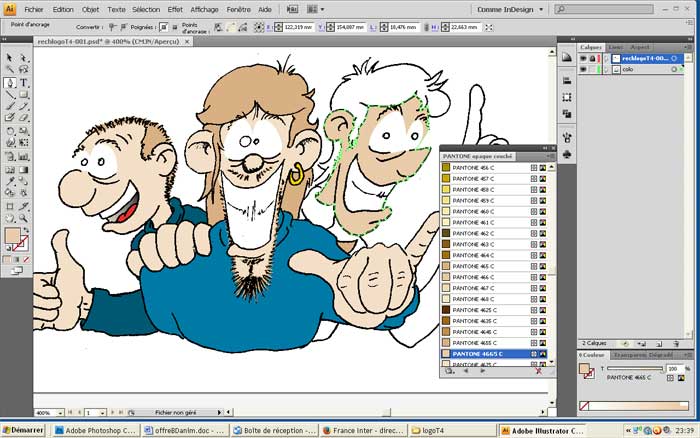Image resolution: width=700 pixels, height=438 pixels.
Task: Activate the Zoom magnifier tool
Action: click(x=23, y=218)
